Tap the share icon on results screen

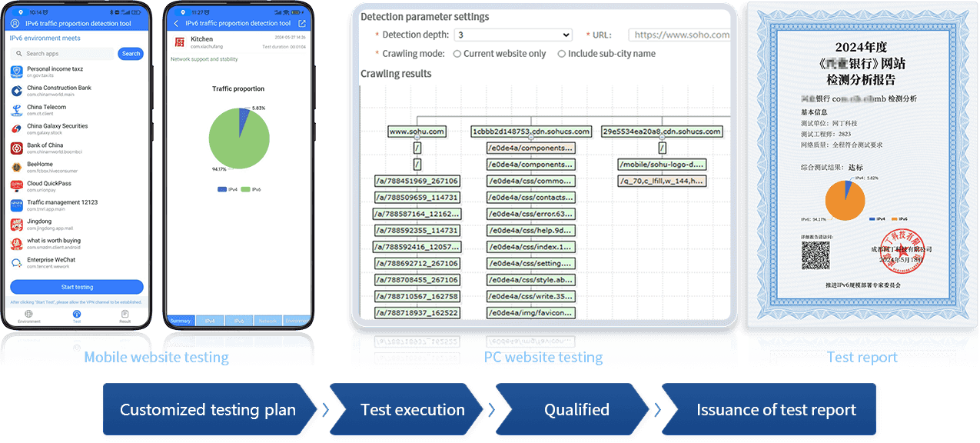tap(302, 24)
